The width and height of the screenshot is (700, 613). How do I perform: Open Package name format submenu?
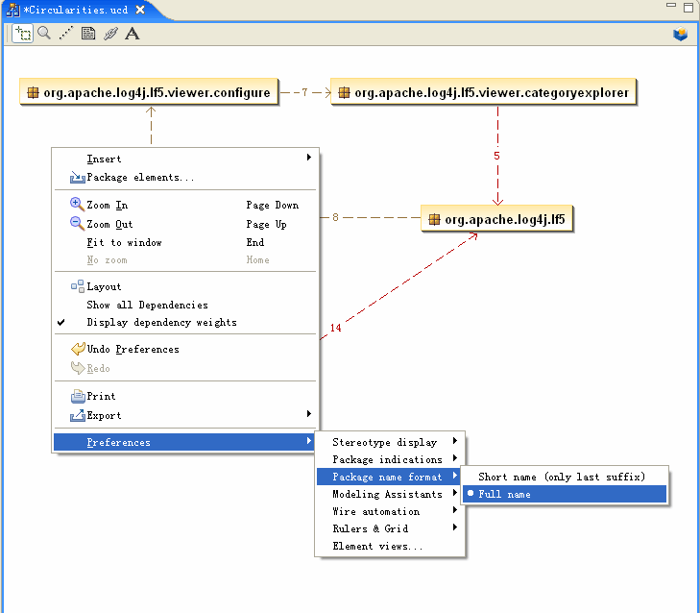[x=390, y=477]
